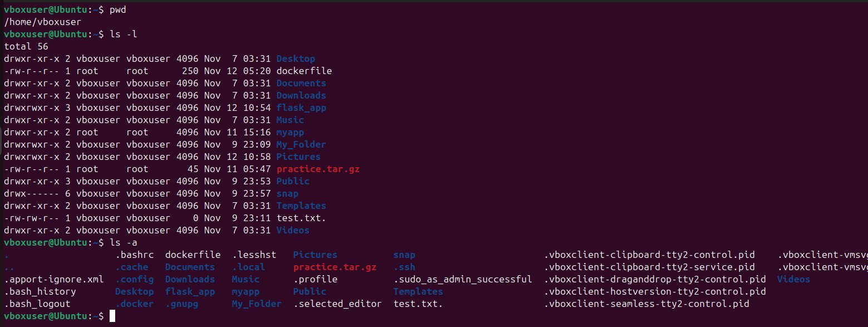This screenshot has height=327, width=868.
Task: Click the drwx------ permissions of snap
Action: tap(32, 194)
